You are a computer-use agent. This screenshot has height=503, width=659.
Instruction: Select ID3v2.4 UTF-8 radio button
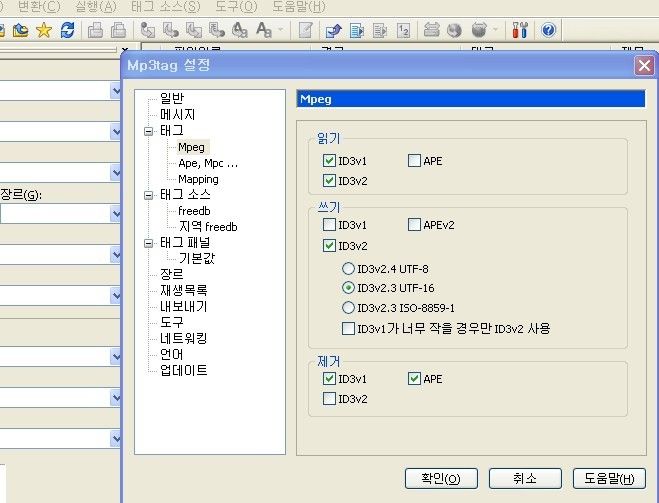[x=348, y=269]
